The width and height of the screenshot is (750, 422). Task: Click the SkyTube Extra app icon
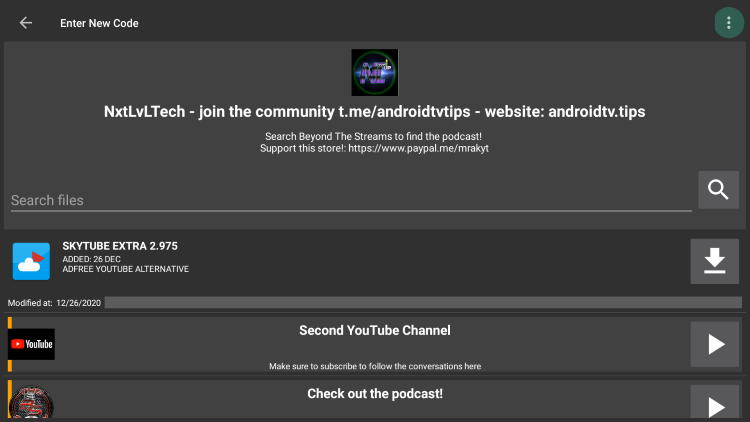[x=31, y=261]
